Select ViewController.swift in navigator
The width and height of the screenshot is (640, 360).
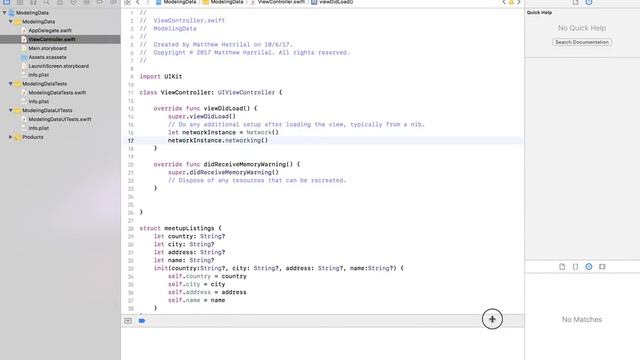[52, 39]
